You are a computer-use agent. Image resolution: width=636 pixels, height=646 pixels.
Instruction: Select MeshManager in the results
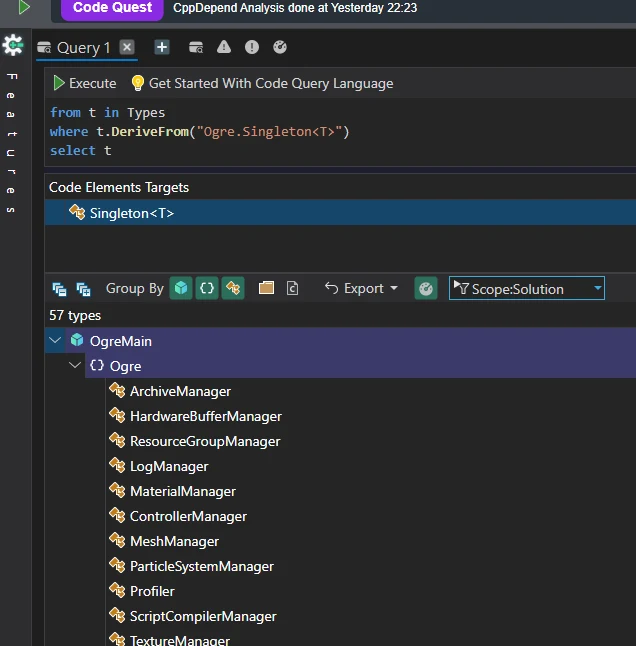(x=174, y=541)
